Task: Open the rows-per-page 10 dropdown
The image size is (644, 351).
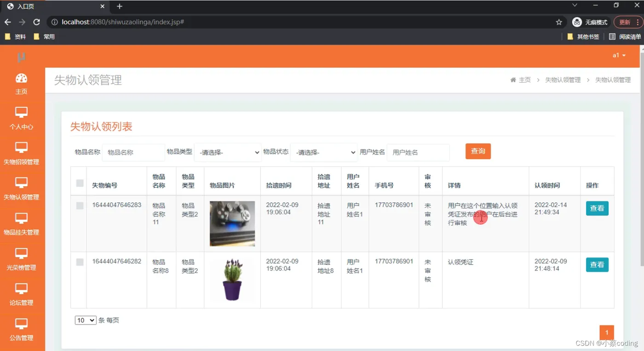Action: point(86,320)
